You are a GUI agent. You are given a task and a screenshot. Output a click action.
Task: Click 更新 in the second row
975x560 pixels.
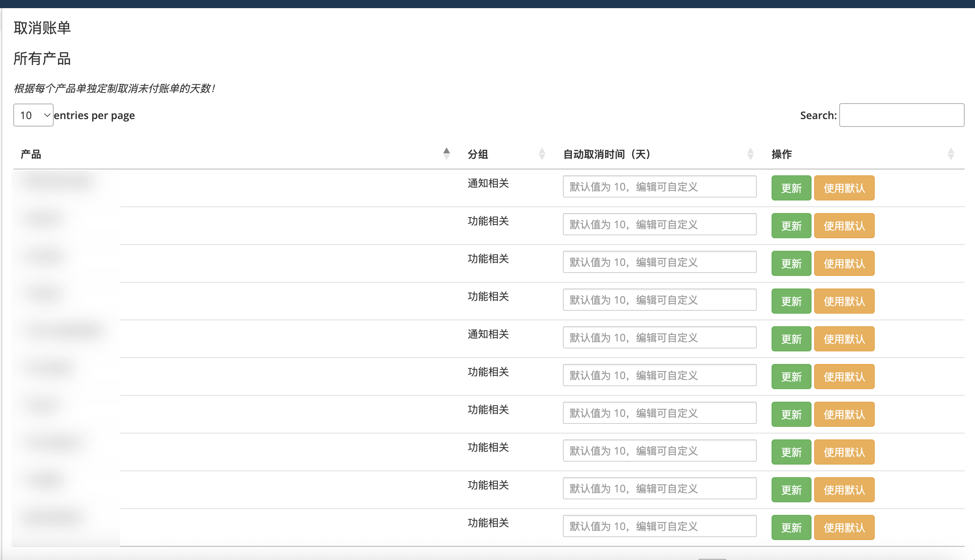(791, 226)
